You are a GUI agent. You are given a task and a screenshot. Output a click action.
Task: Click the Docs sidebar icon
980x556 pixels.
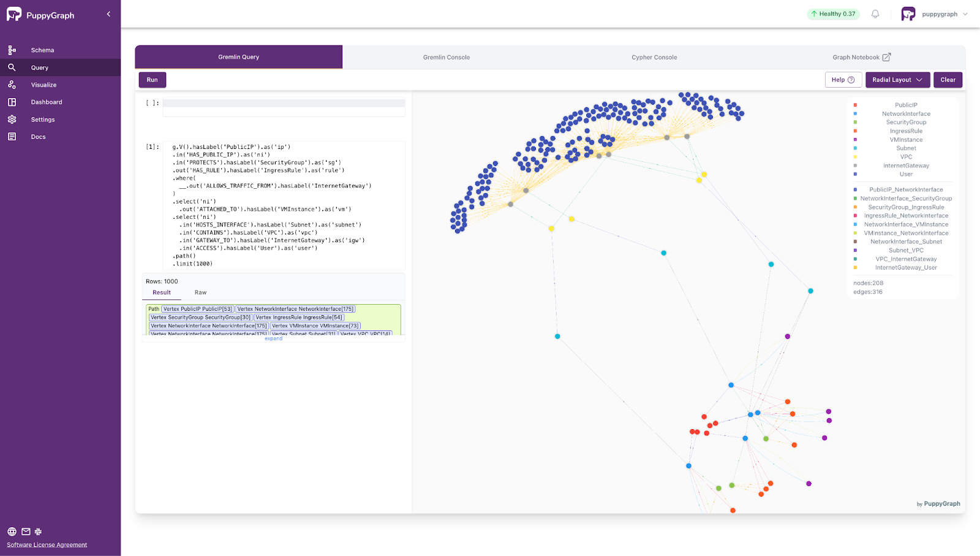12,137
